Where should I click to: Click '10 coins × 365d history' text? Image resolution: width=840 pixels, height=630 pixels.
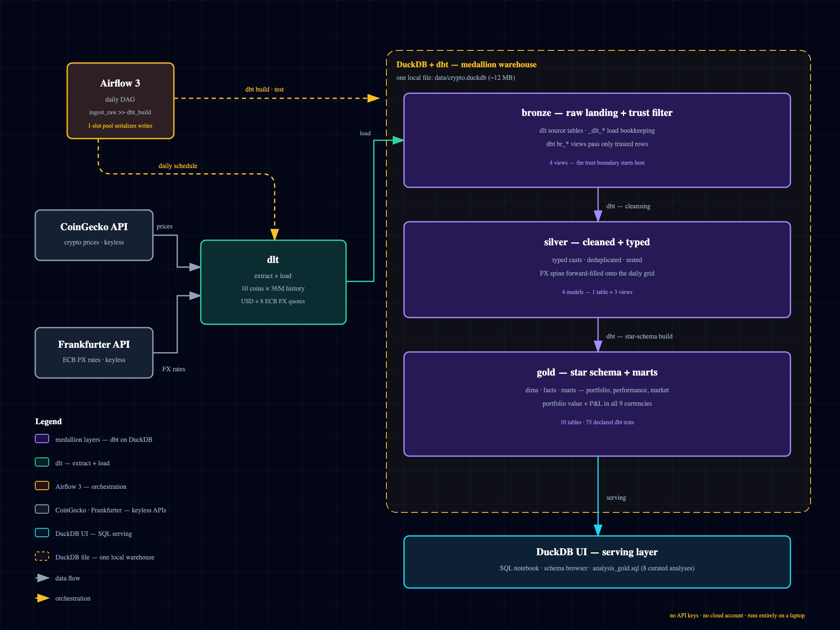click(x=273, y=289)
